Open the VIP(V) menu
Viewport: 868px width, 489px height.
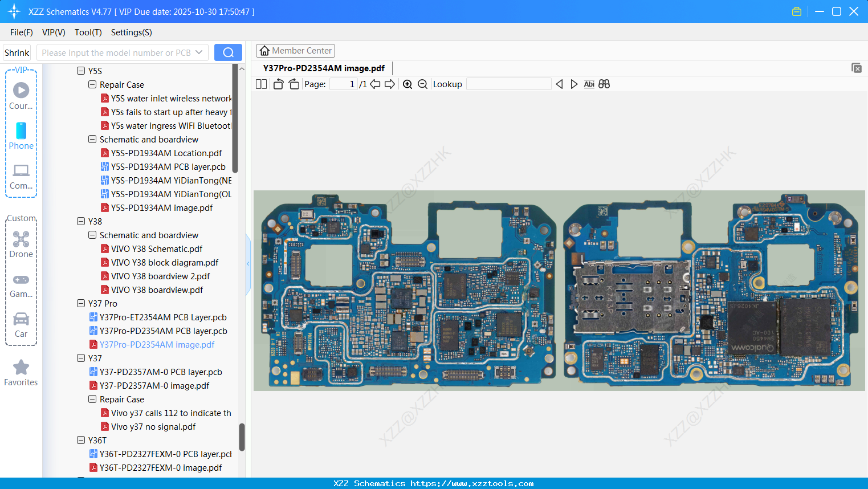54,32
